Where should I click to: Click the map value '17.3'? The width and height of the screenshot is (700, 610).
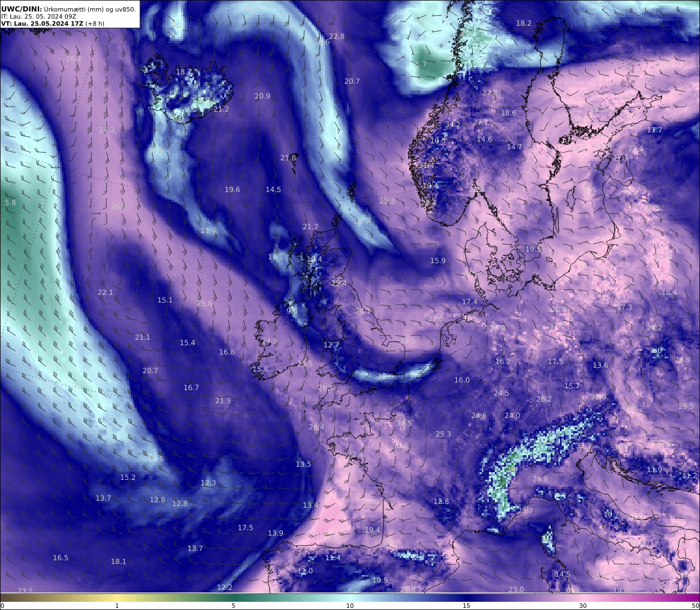click(625, 307)
